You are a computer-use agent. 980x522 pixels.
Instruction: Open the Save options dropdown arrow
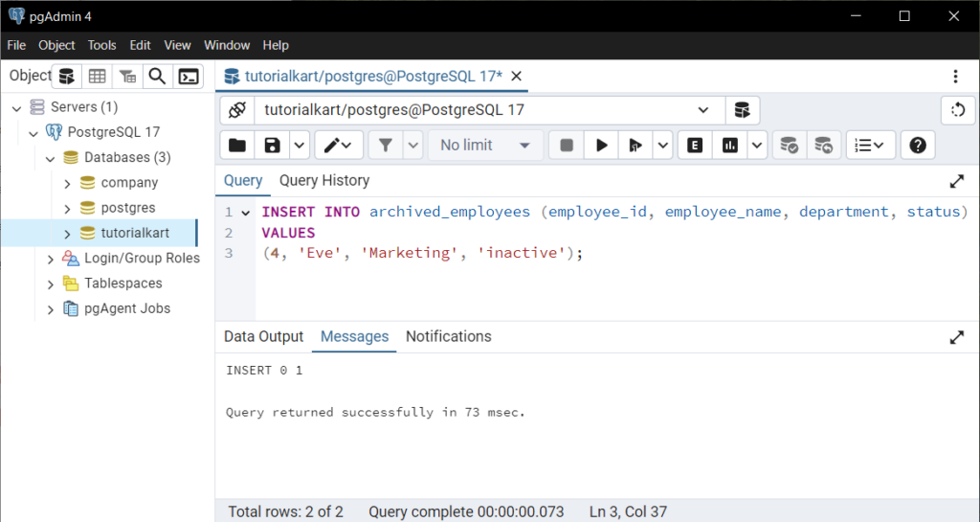[x=300, y=146]
